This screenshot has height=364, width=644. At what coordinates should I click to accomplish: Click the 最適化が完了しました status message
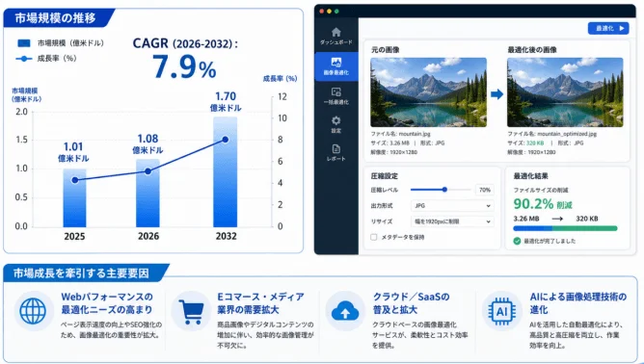tap(550, 241)
